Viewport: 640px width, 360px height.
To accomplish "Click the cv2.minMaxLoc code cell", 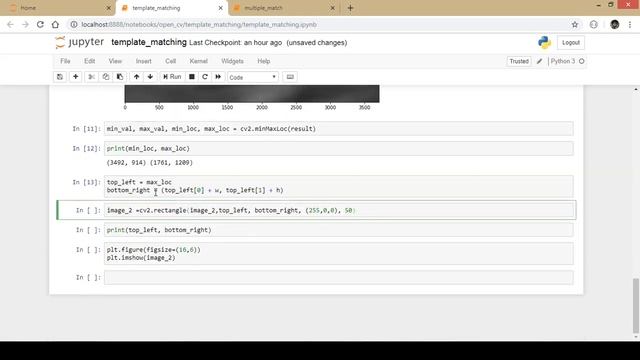I will click(338, 129).
